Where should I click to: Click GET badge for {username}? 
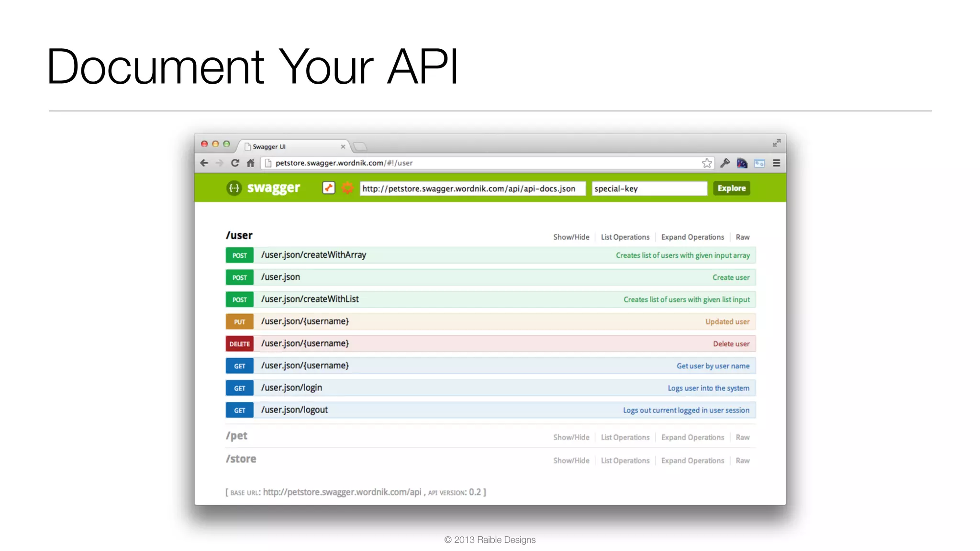(239, 366)
